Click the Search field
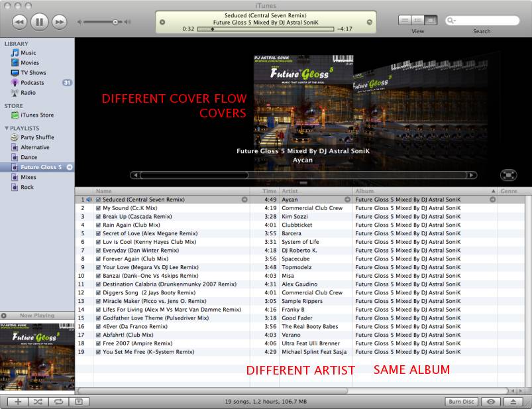532x409 pixels. click(482, 21)
